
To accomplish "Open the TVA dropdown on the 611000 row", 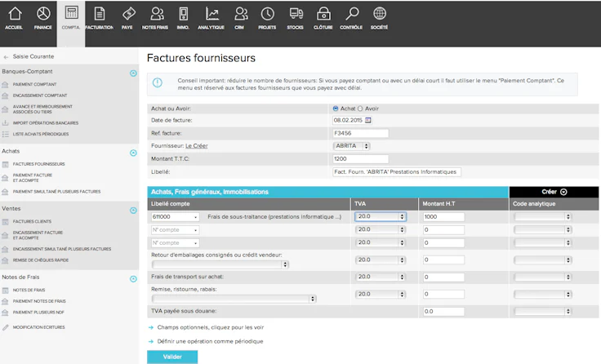I will (381, 217).
